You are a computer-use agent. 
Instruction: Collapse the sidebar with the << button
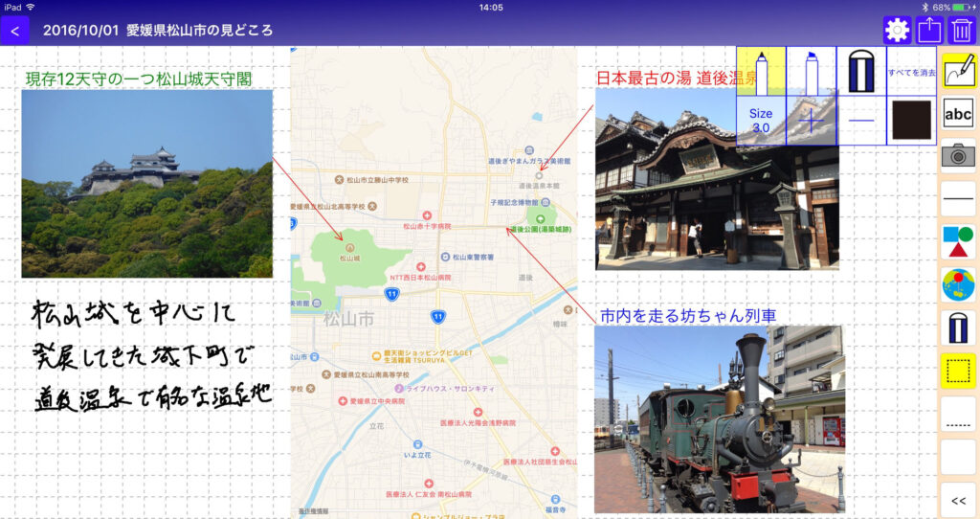coord(958,500)
